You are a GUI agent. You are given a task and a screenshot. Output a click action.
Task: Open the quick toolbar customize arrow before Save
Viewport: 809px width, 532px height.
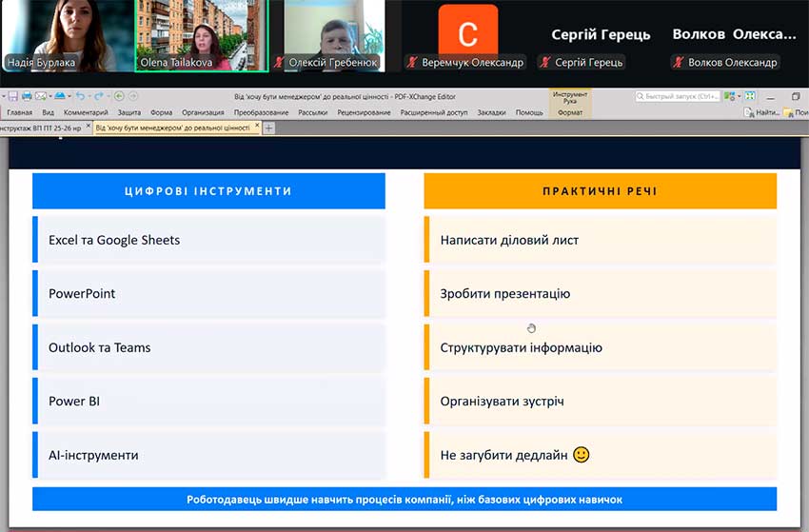(x=4, y=96)
